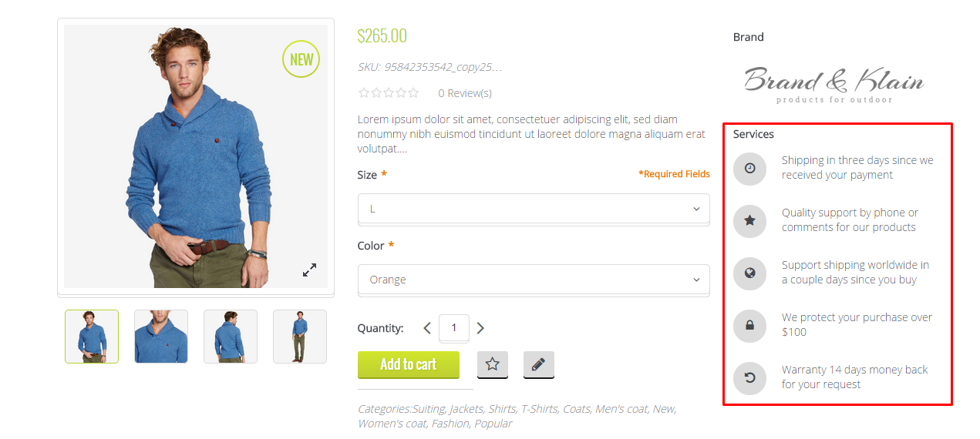Open the 0 Review(s) link
980x439 pixels.
[465, 93]
